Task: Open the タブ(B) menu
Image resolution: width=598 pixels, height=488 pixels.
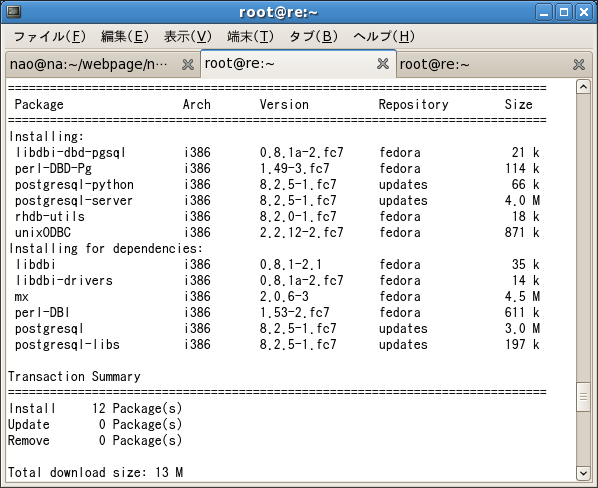Action: pos(313,37)
